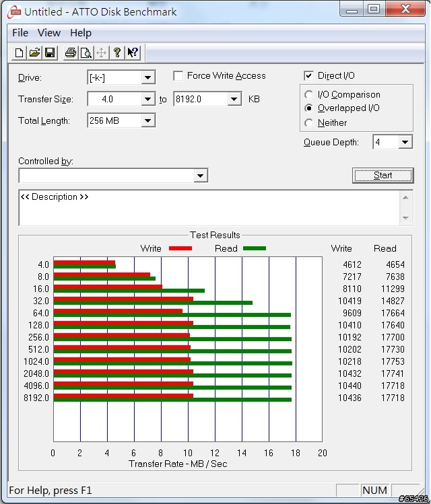Click the Transfer Rate - MB / Sec axis label
Viewport: 431px width, 504px height.
178,464
